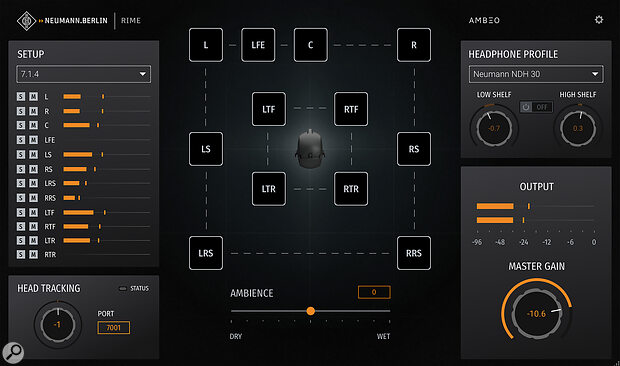
Task: Solo the RTF channel
Action: pyautogui.click(x=21, y=226)
